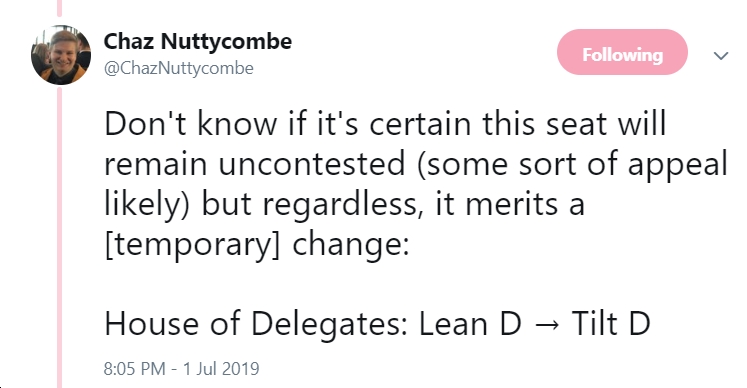Screen dimensions: 747x388
Task: Click the Lean D rating text
Action: click(470, 324)
